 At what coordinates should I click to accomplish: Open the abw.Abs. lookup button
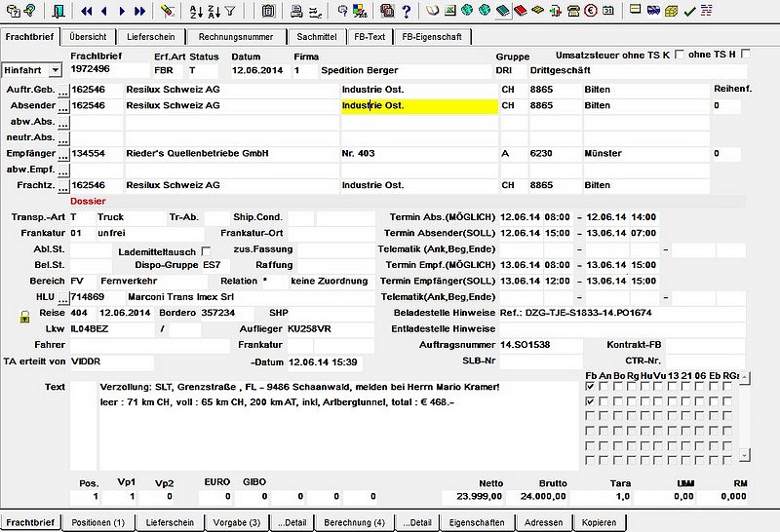coord(63,123)
